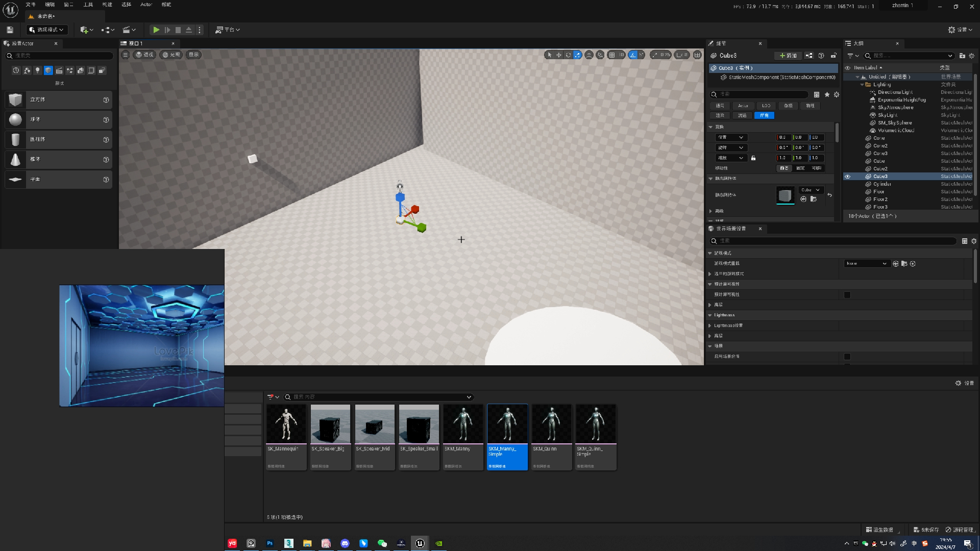
Task: Open help for the 平面 plane shape
Action: (106, 179)
